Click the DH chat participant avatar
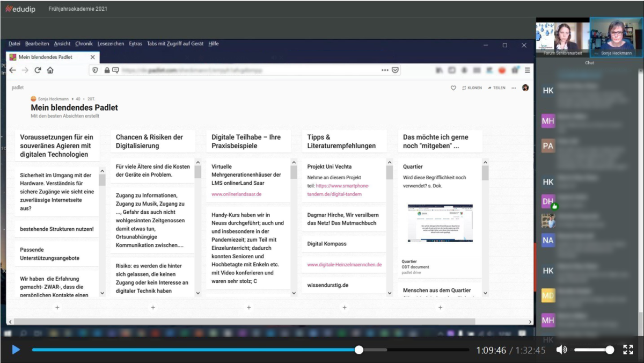Viewport: 644px width, 363px height. [548, 201]
